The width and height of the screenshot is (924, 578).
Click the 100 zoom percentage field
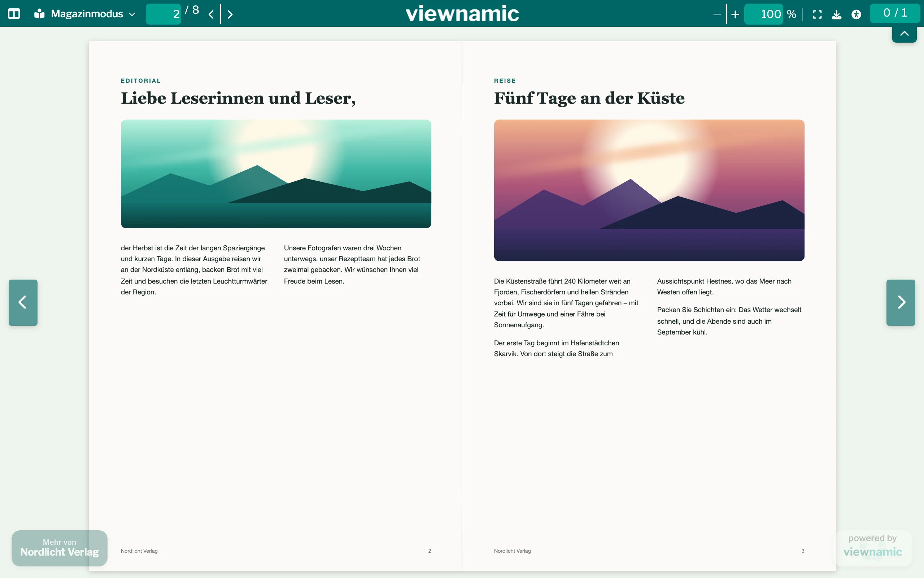click(x=764, y=14)
